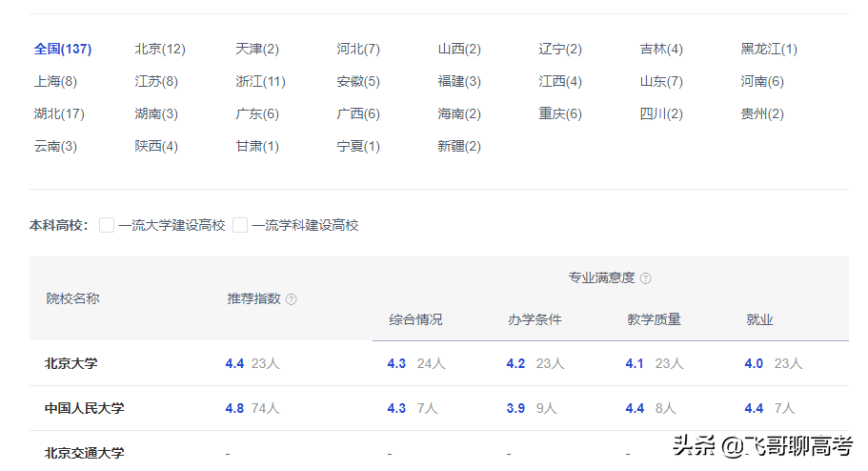Filter by 江西(4)
Screen dimensions: 868x471
point(560,81)
